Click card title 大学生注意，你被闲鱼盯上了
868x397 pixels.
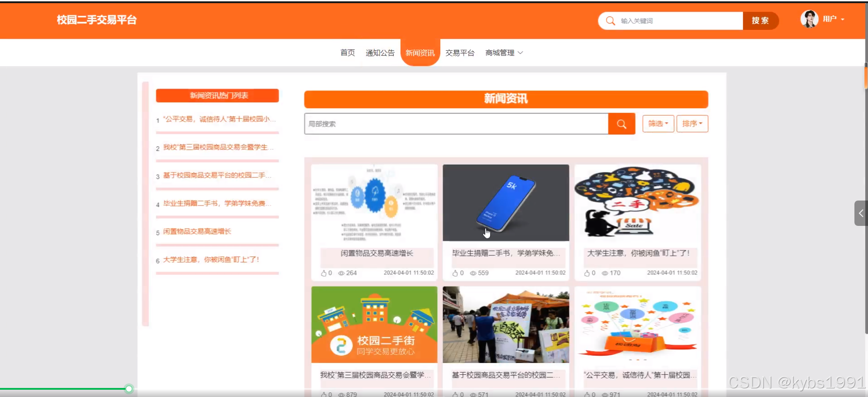coord(638,254)
